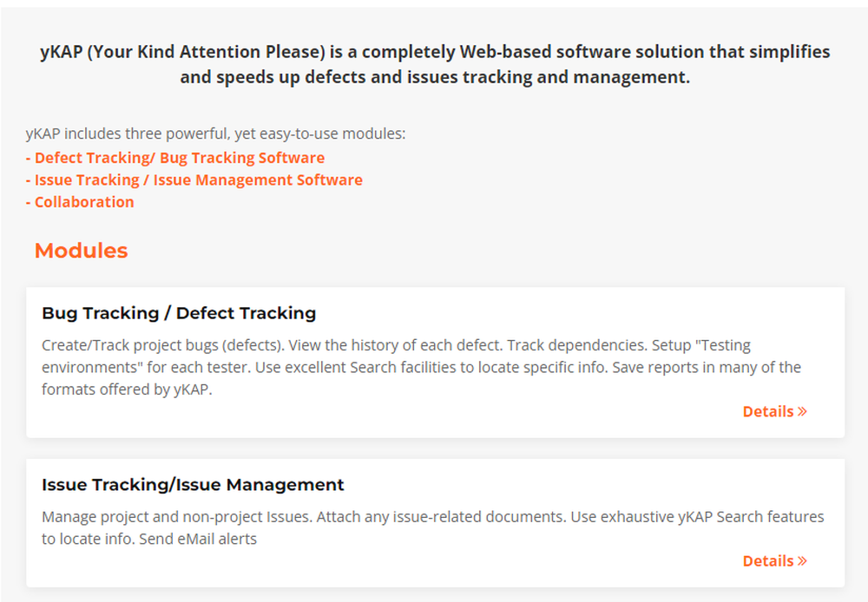Click the quoted "Testing phrase in bug description
The image size is (868, 602).
pyautogui.click(x=723, y=345)
